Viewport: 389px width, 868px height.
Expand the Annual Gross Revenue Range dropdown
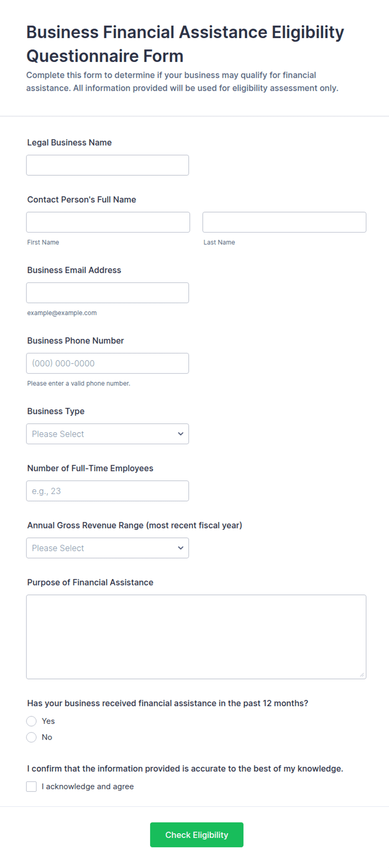coord(107,548)
